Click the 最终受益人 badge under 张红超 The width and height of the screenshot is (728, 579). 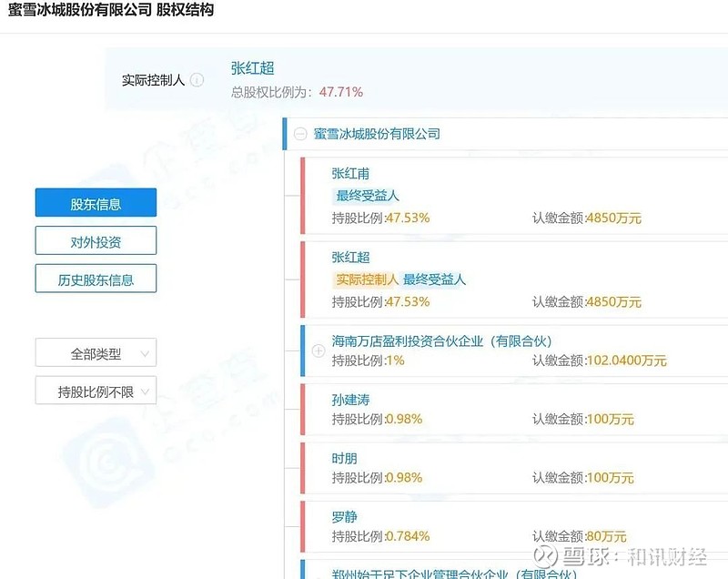(x=432, y=280)
